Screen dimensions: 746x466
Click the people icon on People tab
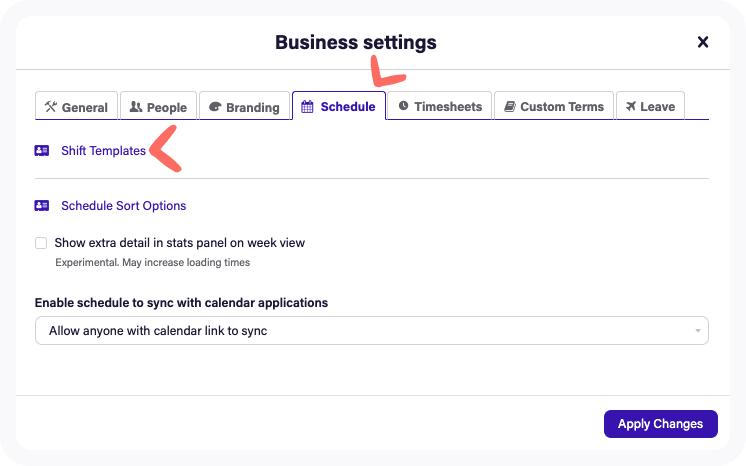point(136,107)
